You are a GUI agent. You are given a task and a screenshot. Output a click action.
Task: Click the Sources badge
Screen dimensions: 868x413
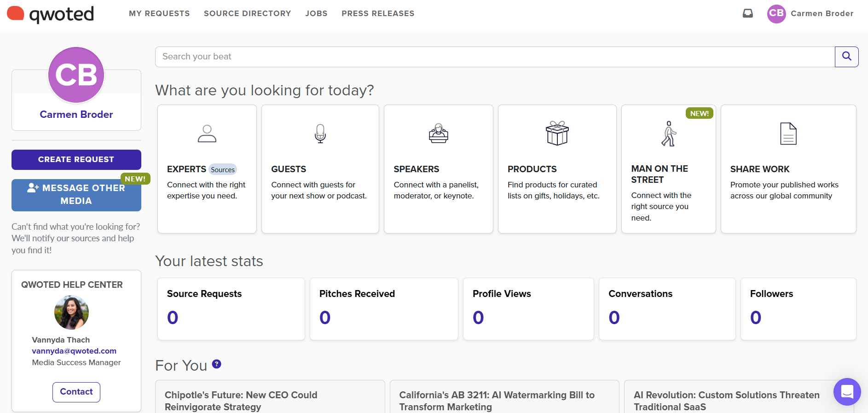pyautogui.click(x=223, y=169)
